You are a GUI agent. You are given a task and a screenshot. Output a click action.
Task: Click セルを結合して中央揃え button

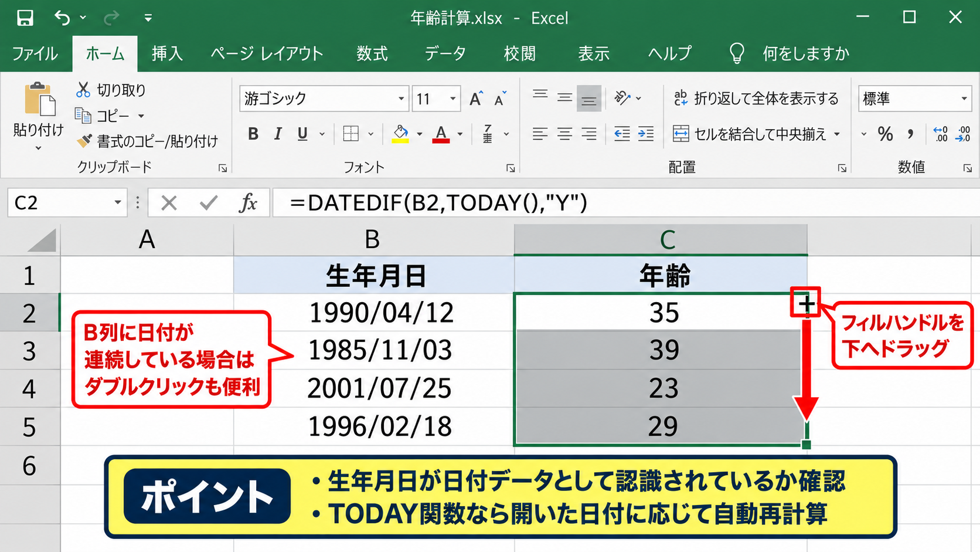(x=750, y=134)
